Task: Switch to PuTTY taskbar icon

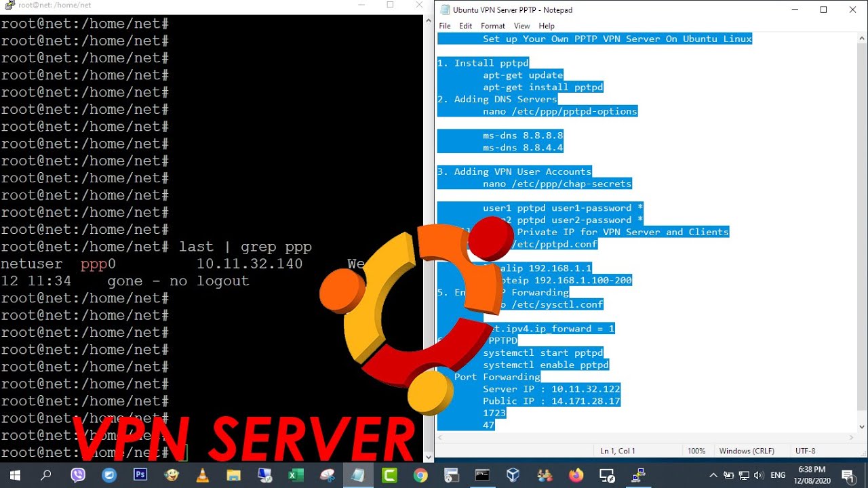Action: (638, 475)
